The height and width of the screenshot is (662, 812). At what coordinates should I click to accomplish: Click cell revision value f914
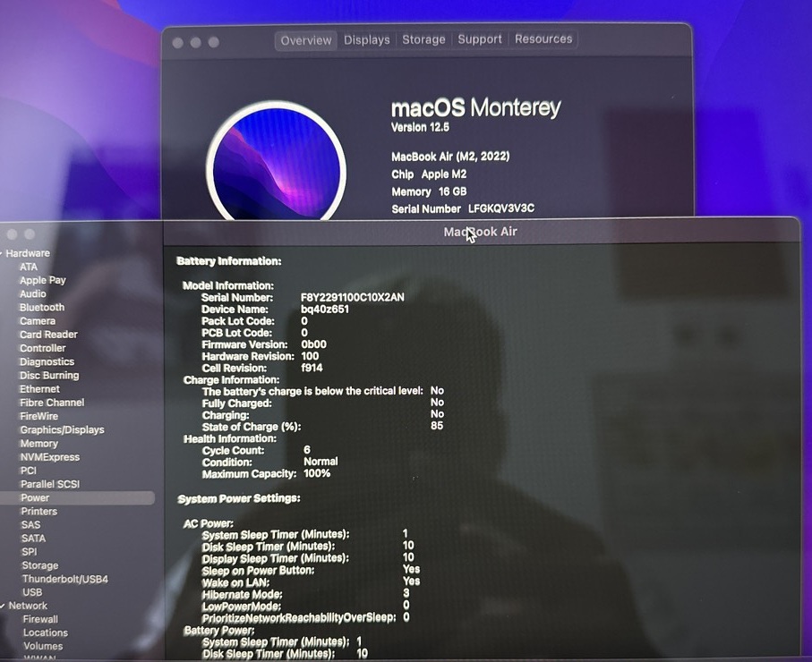(312, 368)
